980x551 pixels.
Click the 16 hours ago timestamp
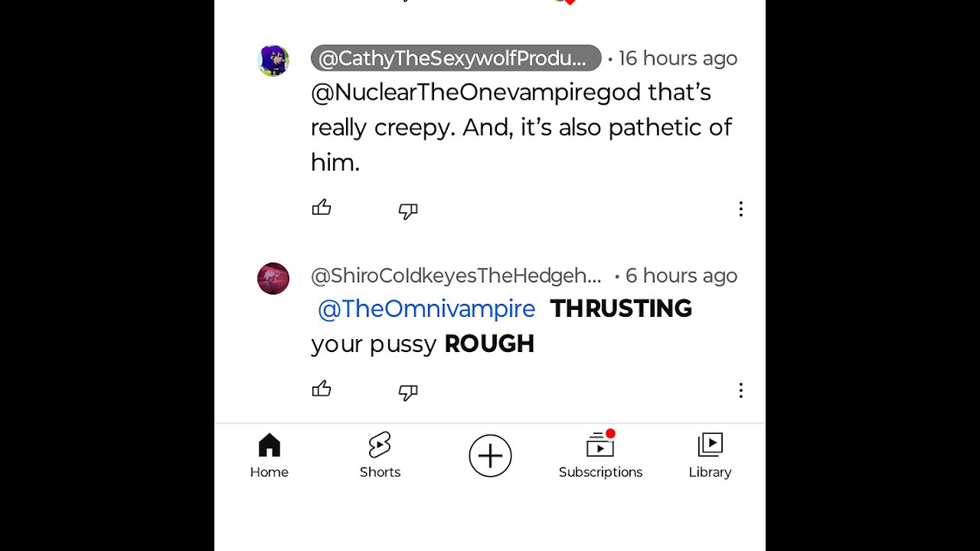tap(678, 58)
